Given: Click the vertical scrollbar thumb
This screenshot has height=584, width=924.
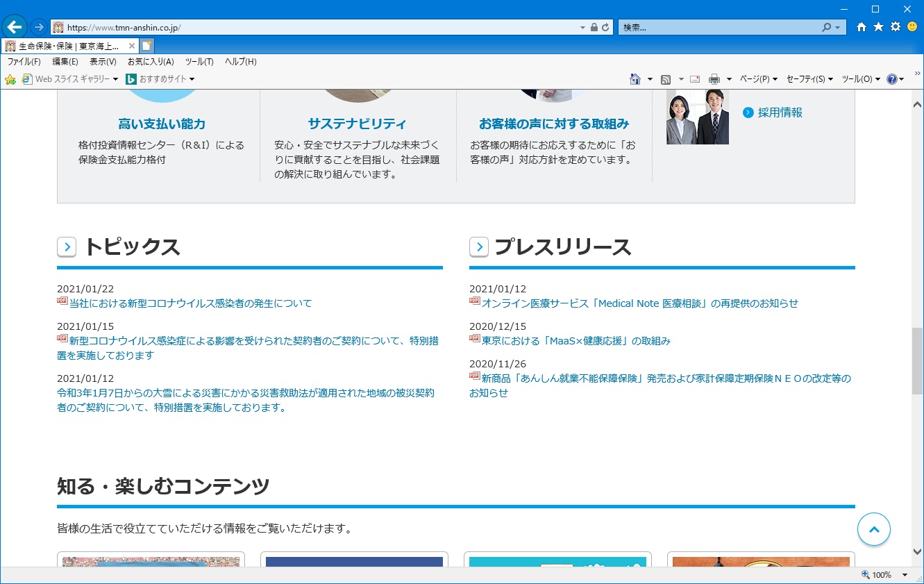Looking at the screenshot, I should (917, 361).
